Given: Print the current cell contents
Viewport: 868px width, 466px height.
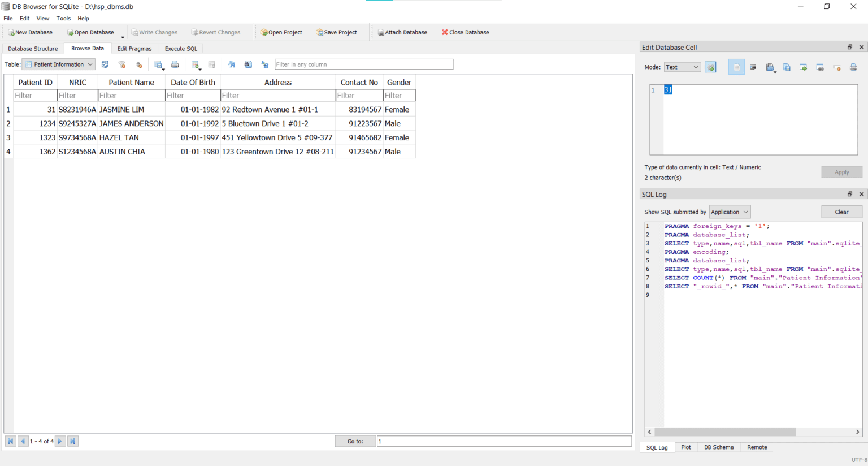Looking at the screenshot, I should tap(853, 67).
